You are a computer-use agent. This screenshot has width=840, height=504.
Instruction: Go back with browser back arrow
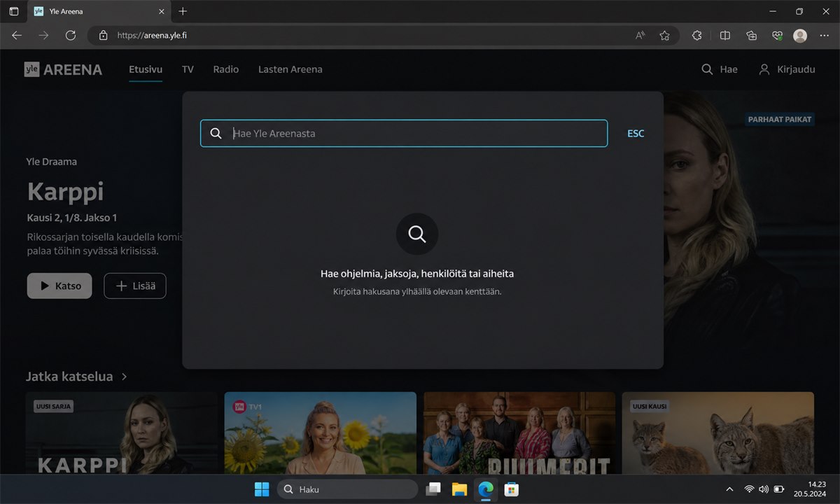point(17,36)
